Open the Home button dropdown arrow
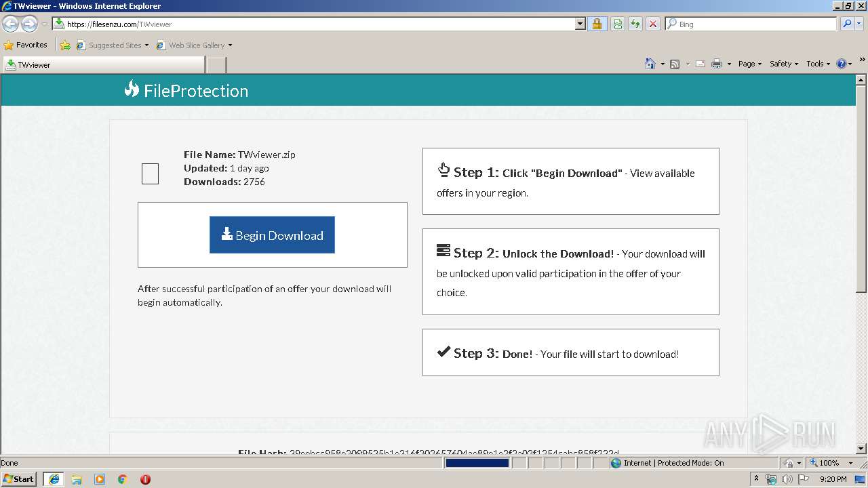This screenshot has height=488, width=868. [x=662, y=64]
